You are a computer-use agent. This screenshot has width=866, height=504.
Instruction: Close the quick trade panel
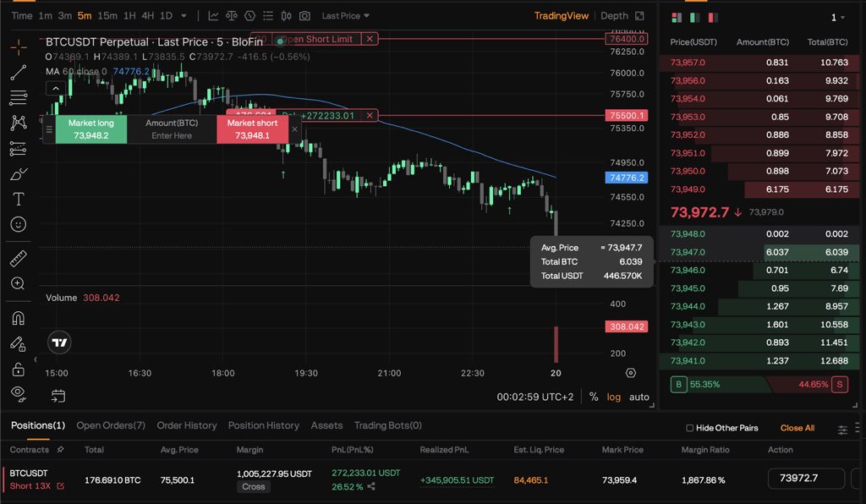[x=294, y=129]
